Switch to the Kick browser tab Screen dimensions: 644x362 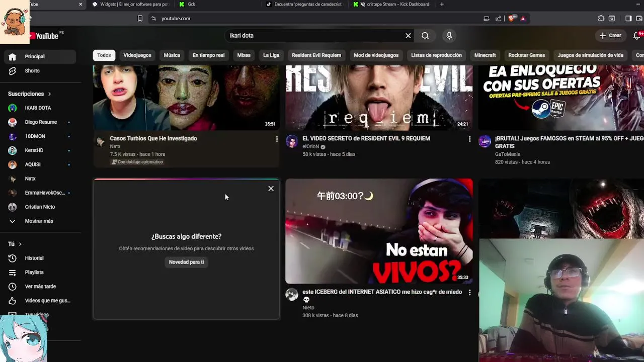click(x=217, y=5)
